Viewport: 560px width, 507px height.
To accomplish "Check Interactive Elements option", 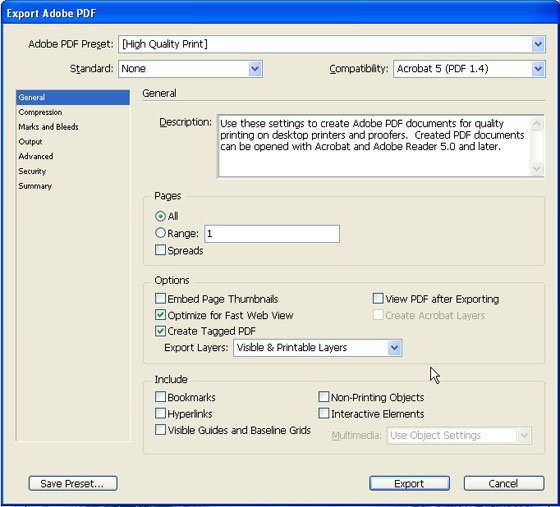I will point(324,413).
